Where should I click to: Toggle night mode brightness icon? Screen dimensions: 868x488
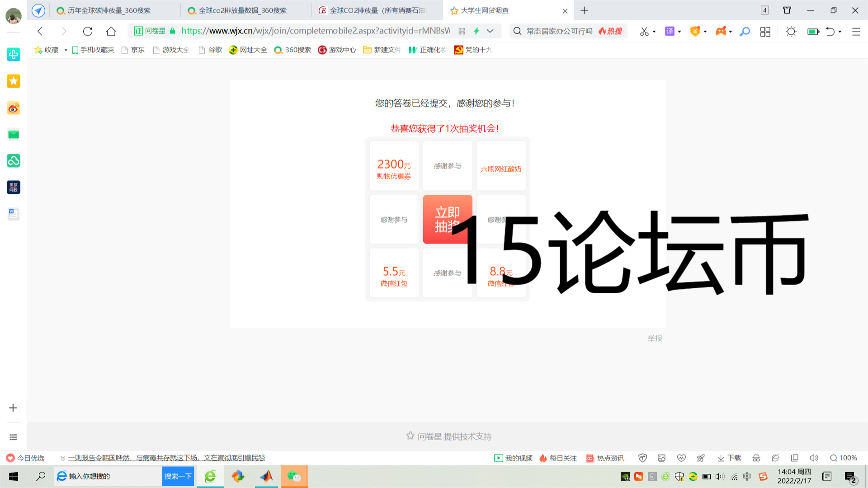[x=791, y=31]
